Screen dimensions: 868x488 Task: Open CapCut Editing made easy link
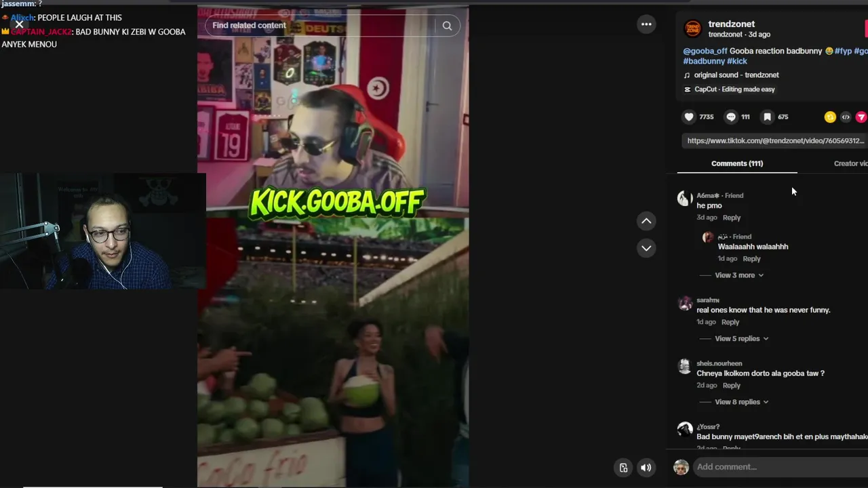734,89
